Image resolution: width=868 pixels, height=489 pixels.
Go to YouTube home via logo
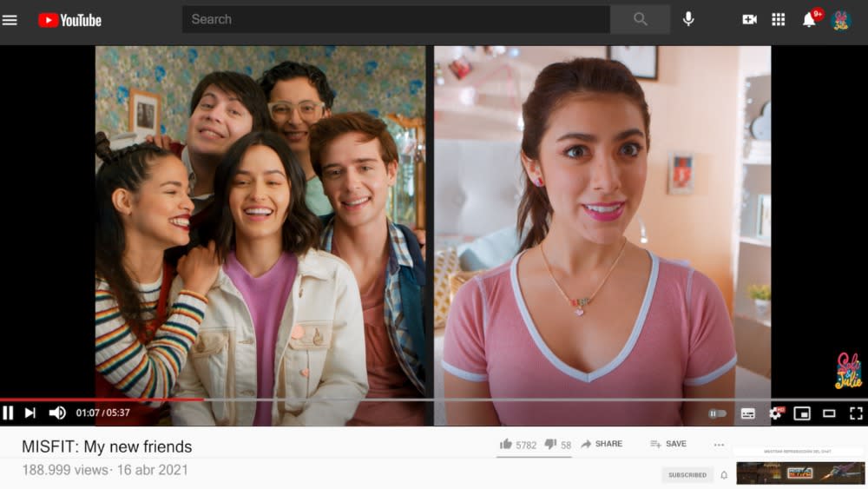70,20
